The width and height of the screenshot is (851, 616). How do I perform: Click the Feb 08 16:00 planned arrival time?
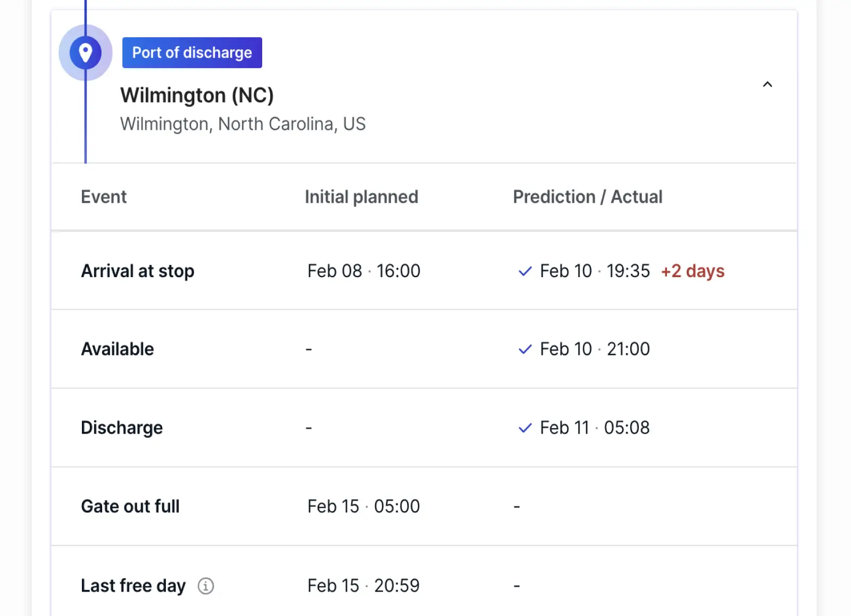coord(364,271)
